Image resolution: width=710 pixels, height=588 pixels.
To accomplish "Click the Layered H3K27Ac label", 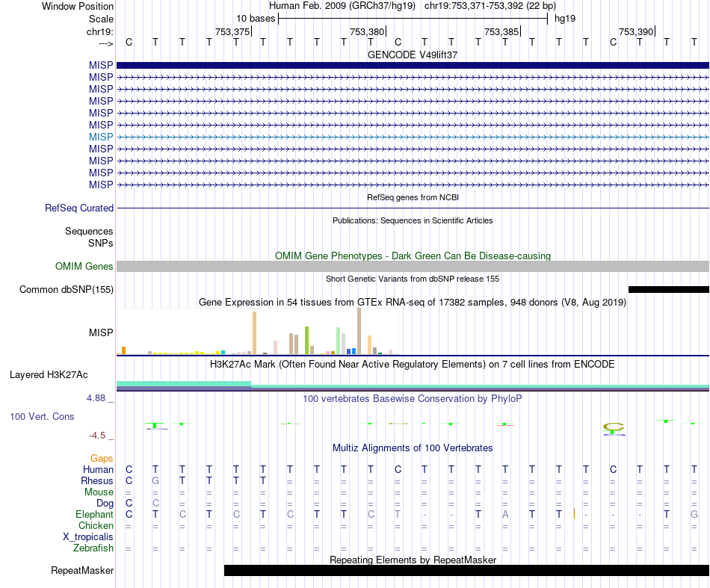I will point(49,375).
